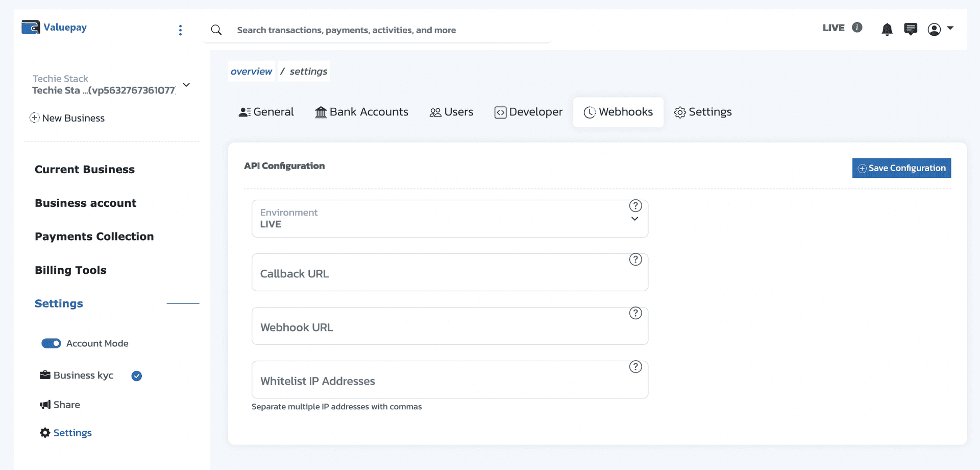
Task: Click the LIVE info icon
Action: (x=857, y=28)
